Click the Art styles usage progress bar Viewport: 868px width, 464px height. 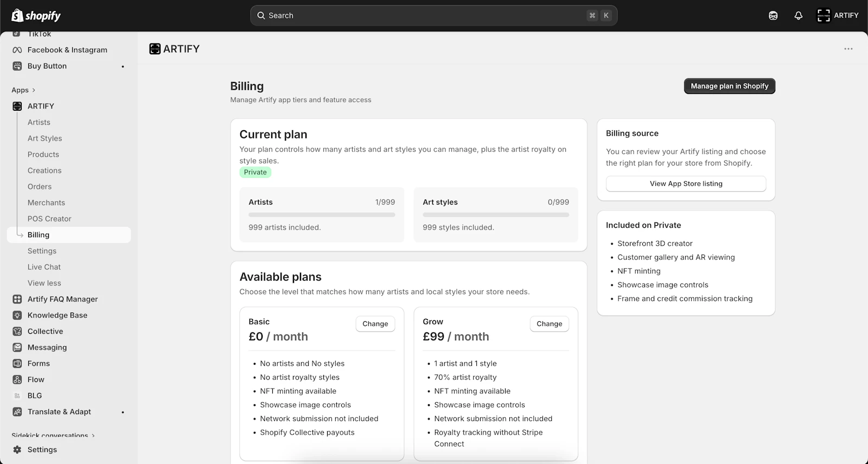coord(496,215)
